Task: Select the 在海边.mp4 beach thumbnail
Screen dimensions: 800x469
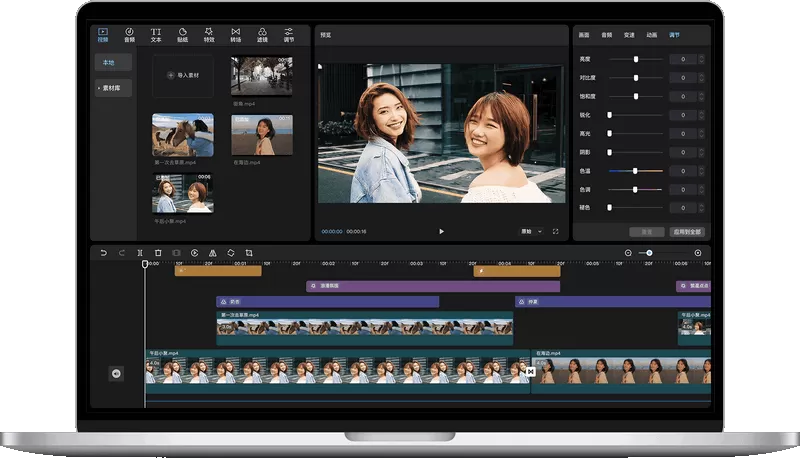Action: pyautogui.click(x=262, y=135)
